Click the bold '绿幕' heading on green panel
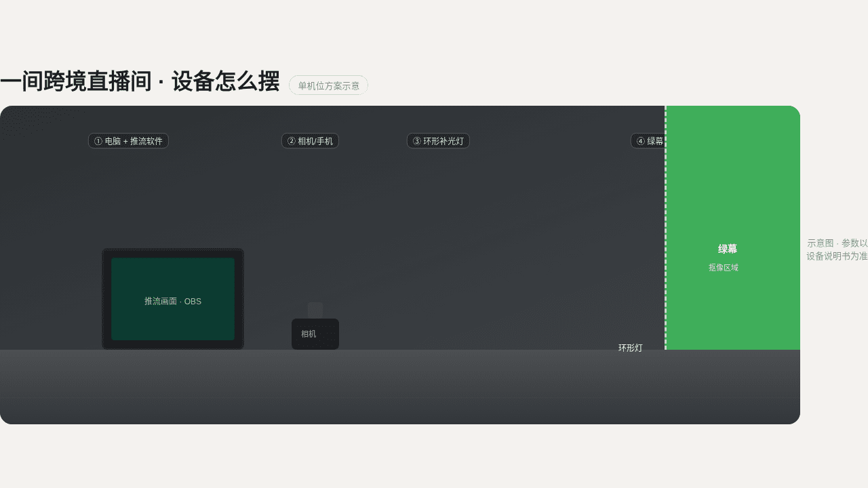The width and height of the screenshot is (868, 488). click(728, 249)
